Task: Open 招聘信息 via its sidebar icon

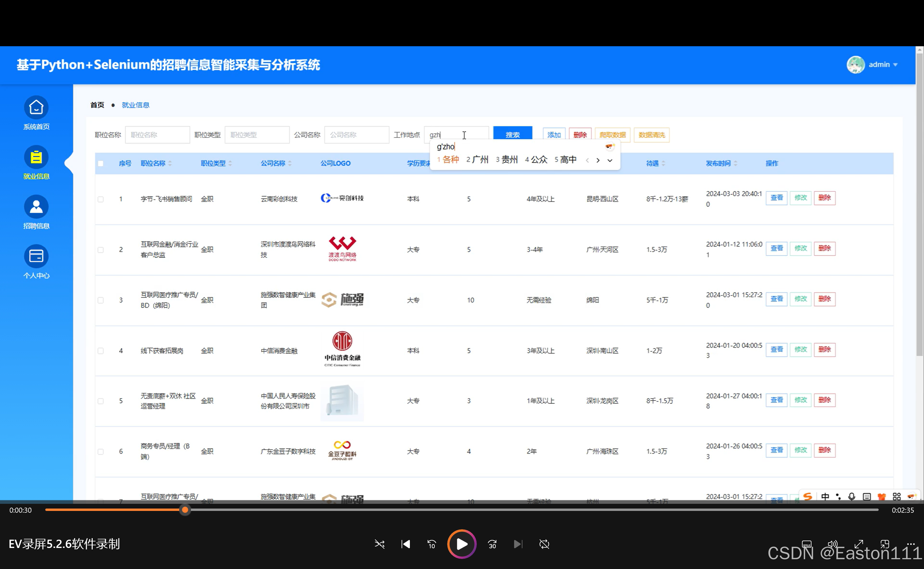Action: [x=36, y=206]
